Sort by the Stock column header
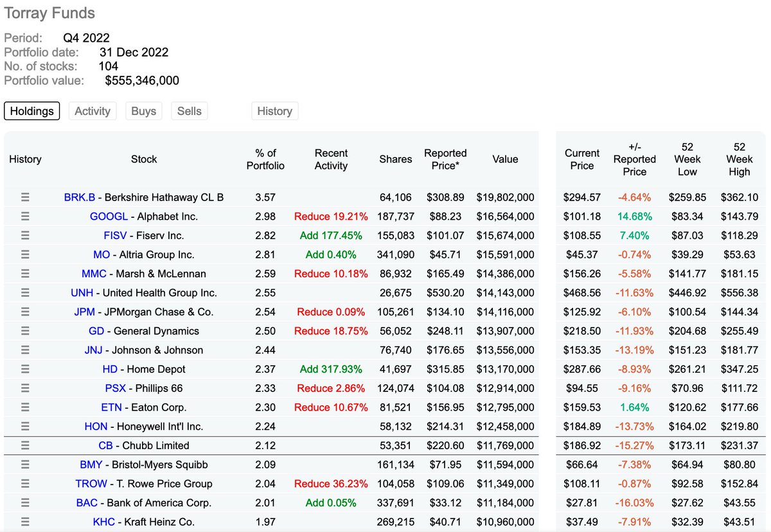This screenshot has width=771, height=532. (x=144, y=159)
